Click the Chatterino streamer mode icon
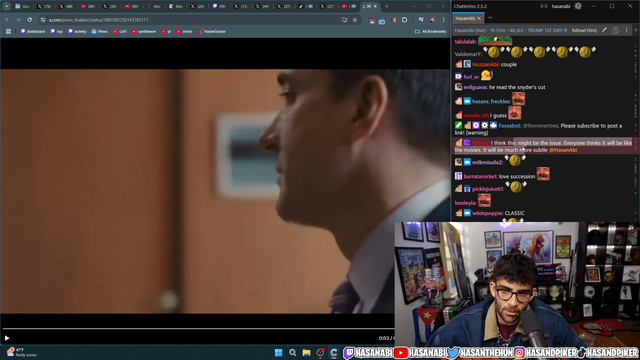640x360 pixels. click(544, 6)
